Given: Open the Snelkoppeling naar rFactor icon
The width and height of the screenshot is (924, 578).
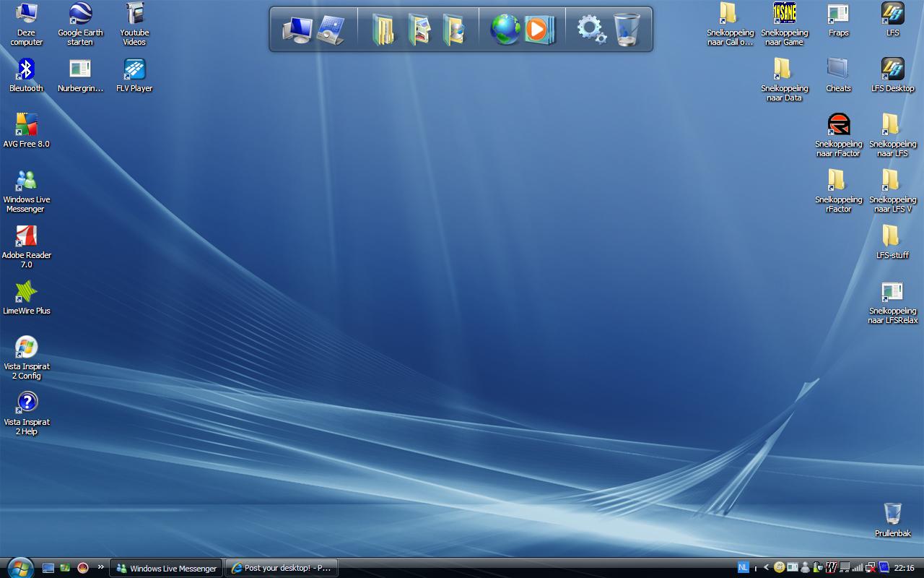Looking at the screenshot, I should (x=838, y=136).
